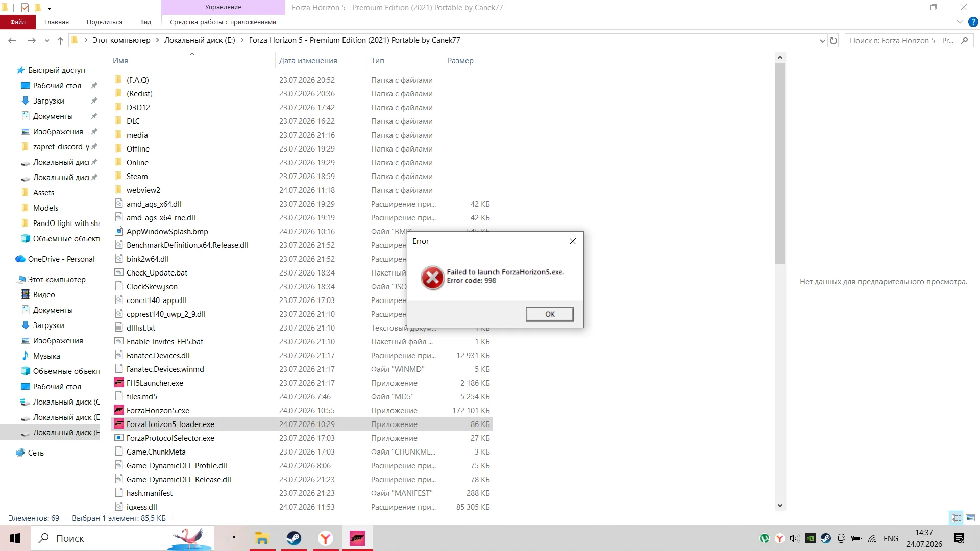980x551 pixels.
Task: Select the FH5Launcher.exe icon
Action: point(119,383)
